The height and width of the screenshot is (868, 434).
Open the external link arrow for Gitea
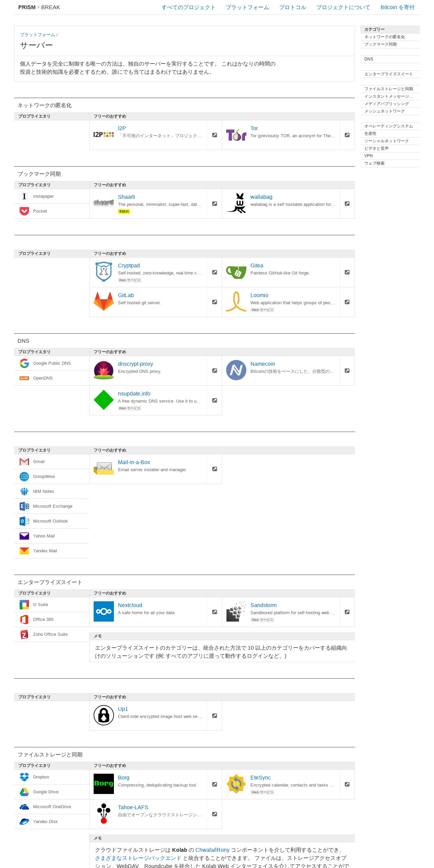[x=347, y=272]
